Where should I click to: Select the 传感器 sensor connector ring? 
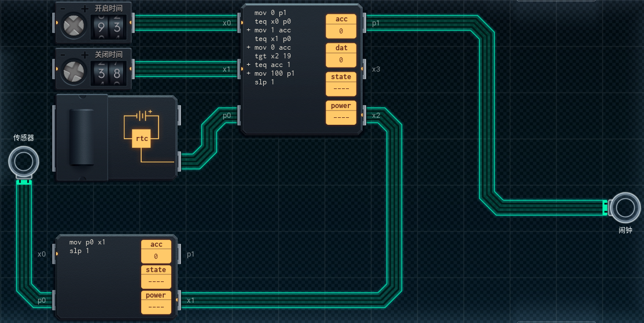[23, 162]
